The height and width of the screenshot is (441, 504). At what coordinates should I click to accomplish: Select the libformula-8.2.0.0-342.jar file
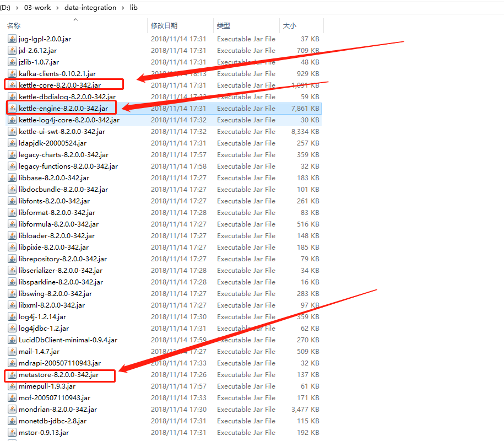(x=58, y=224)
